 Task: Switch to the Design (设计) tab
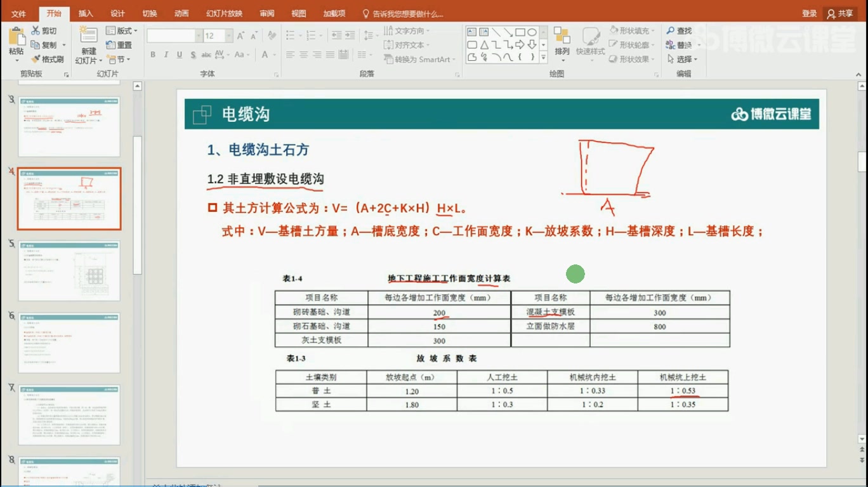(117, 13)
